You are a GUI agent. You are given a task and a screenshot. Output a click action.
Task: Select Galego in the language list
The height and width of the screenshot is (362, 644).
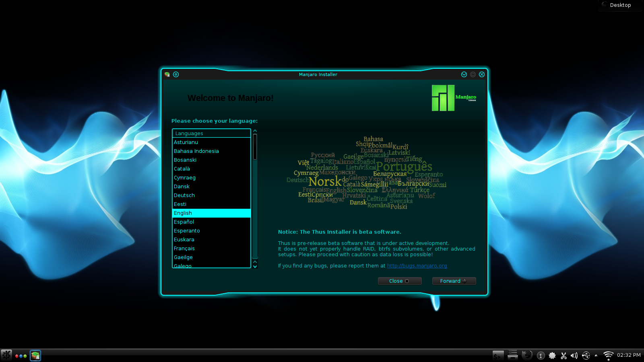(x=211, y=265)
